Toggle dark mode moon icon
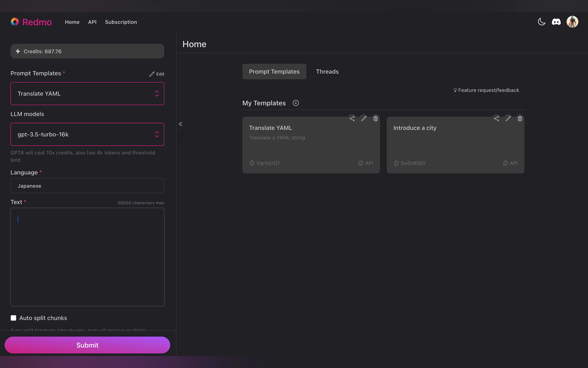The image size is (588, 368). (x=541, y=22)
